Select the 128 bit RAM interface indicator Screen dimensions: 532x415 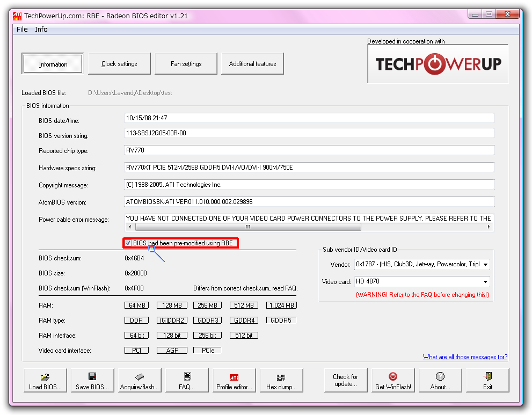pyautogui.click(x=172, y=335)
